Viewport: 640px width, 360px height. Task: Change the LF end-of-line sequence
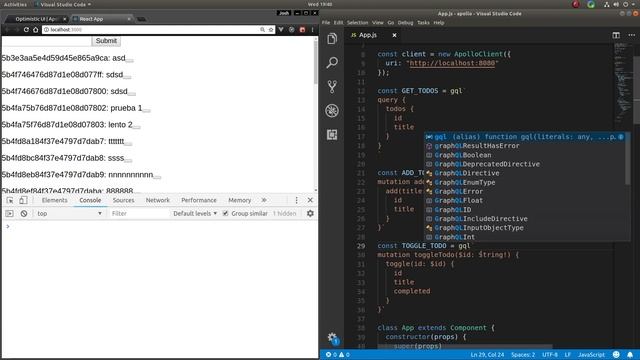click(567, 355)
